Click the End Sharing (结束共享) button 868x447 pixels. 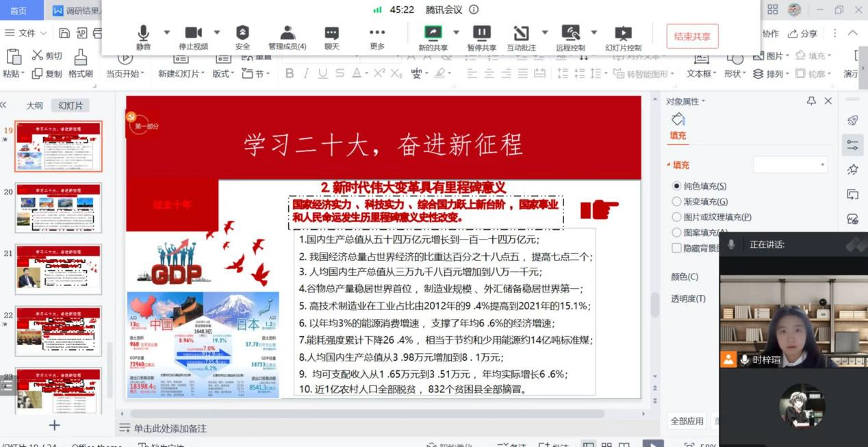click(x=692, y=36)
